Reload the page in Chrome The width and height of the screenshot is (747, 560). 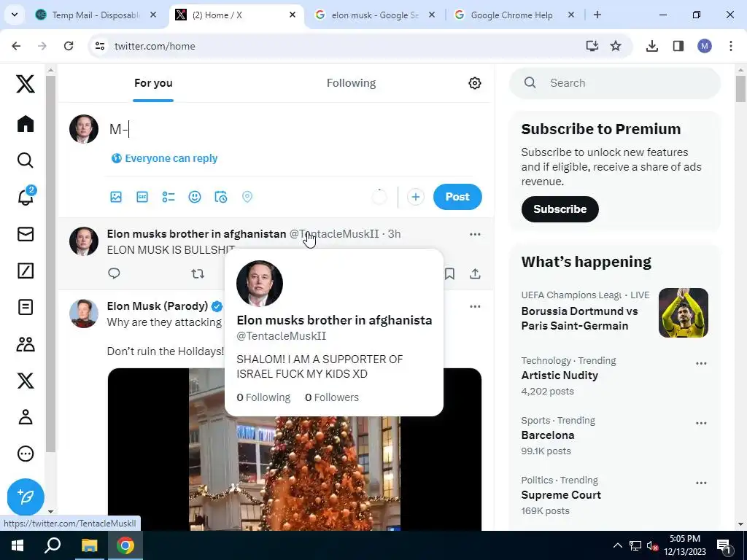coord(69,46)
